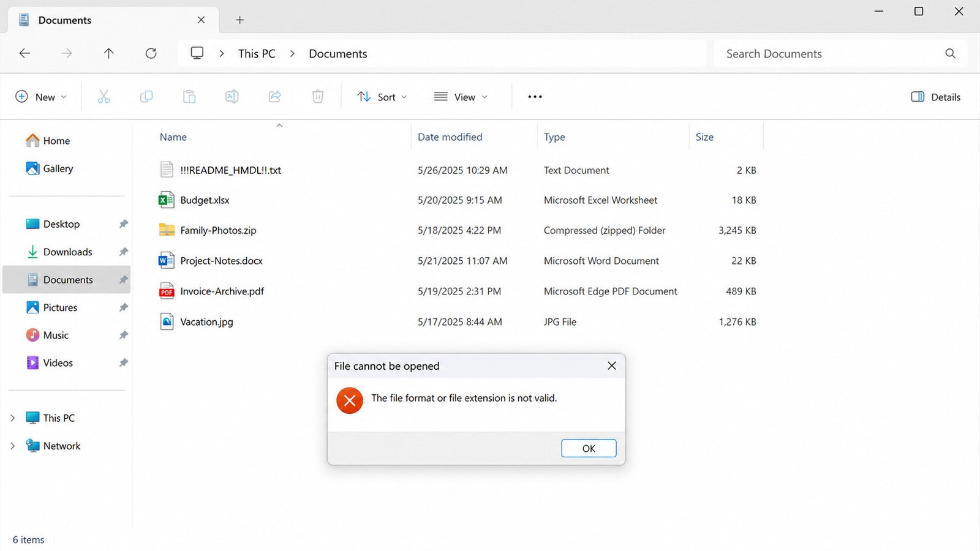Select the Vacation.jpg file name
Viewport: 980px width, 551px height.
coord(206,321)
